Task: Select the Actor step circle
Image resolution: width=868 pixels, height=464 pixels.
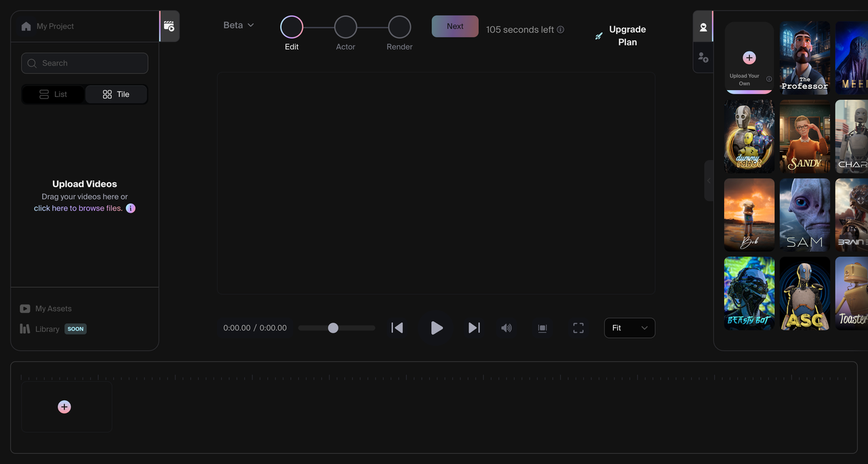Action: (x=346, y=27)
